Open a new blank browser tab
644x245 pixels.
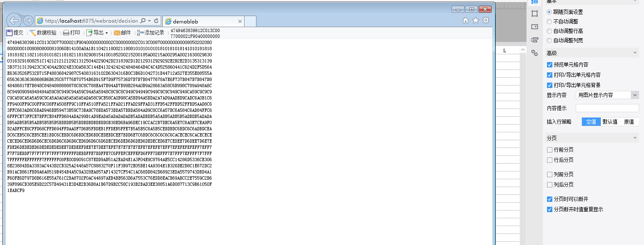[x=250, y=21]
